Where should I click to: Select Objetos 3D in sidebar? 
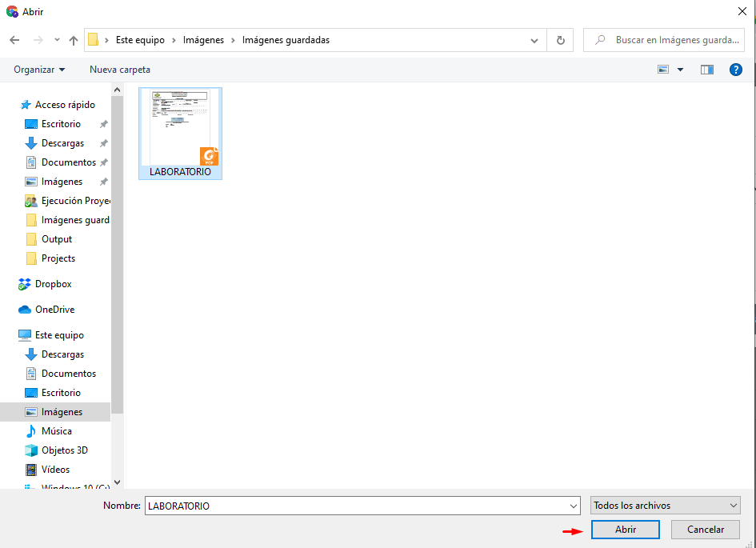click(x=64, y=450)
